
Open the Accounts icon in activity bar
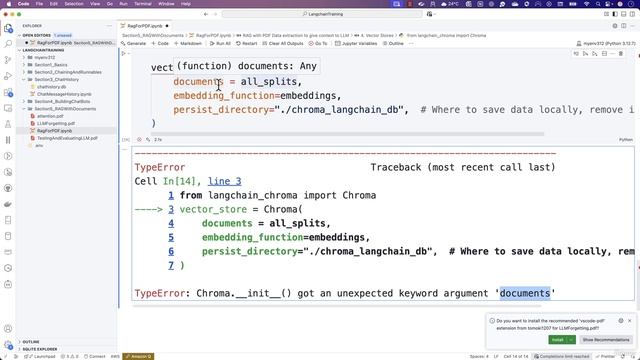pyautogui.click(x=8, y=329)
